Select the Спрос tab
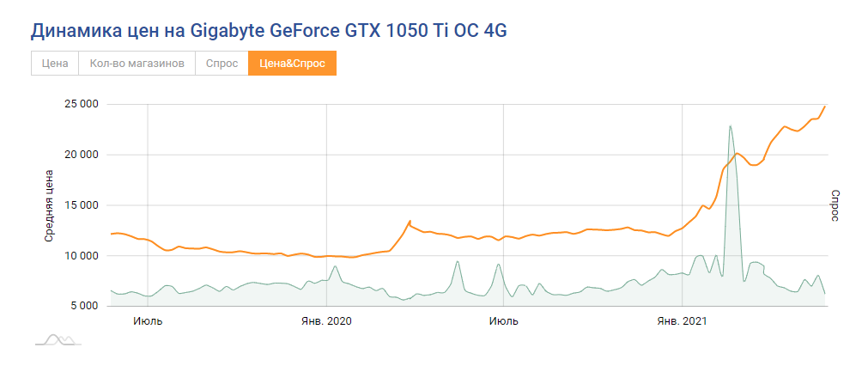This screenshot has width=868, height=378. click(x=222, y=64)
